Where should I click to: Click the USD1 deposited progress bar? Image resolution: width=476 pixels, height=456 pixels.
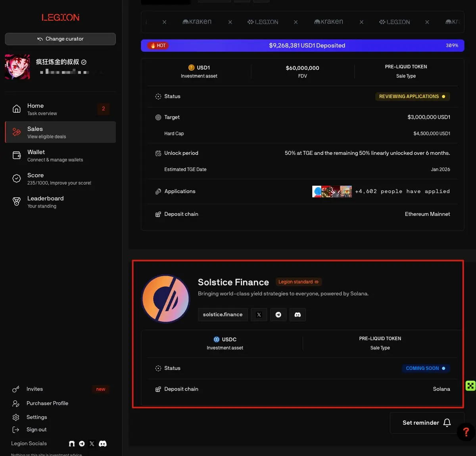(x=303, y=46)
